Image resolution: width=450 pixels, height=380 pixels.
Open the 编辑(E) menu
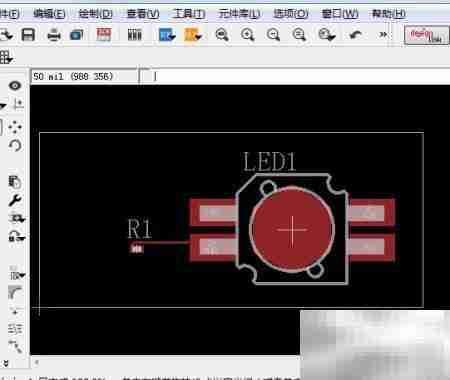point(49,14)
